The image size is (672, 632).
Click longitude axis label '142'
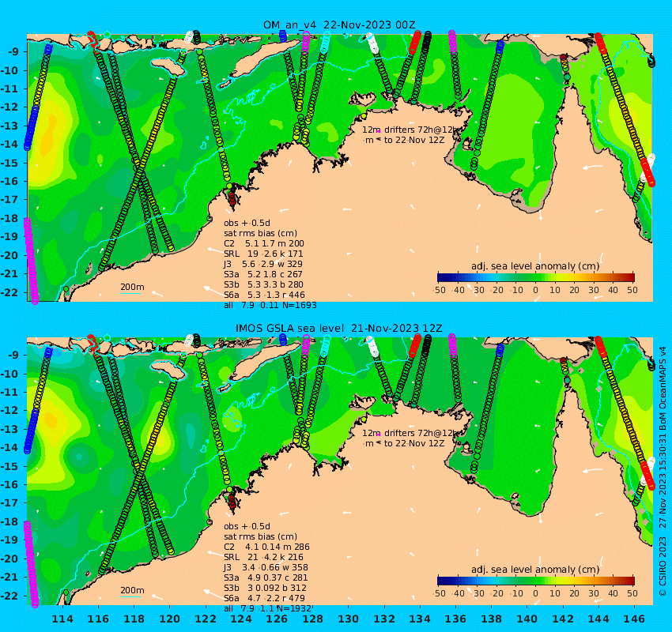pos(563,619)
